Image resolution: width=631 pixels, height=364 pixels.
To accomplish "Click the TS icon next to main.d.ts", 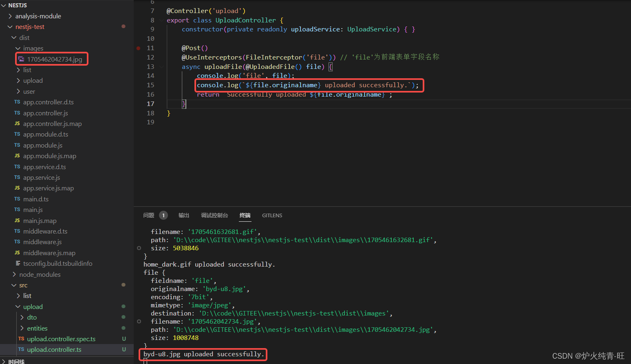I will coord(18,199).
